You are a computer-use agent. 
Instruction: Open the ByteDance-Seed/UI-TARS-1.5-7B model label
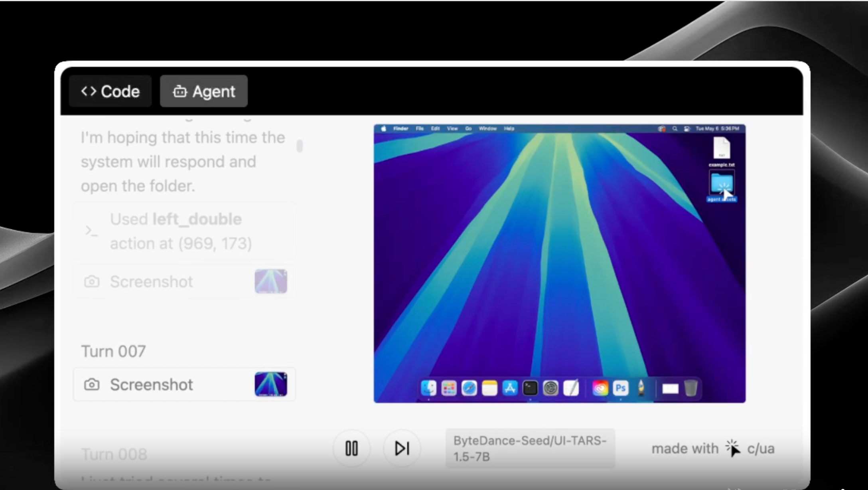pos(530,449)
